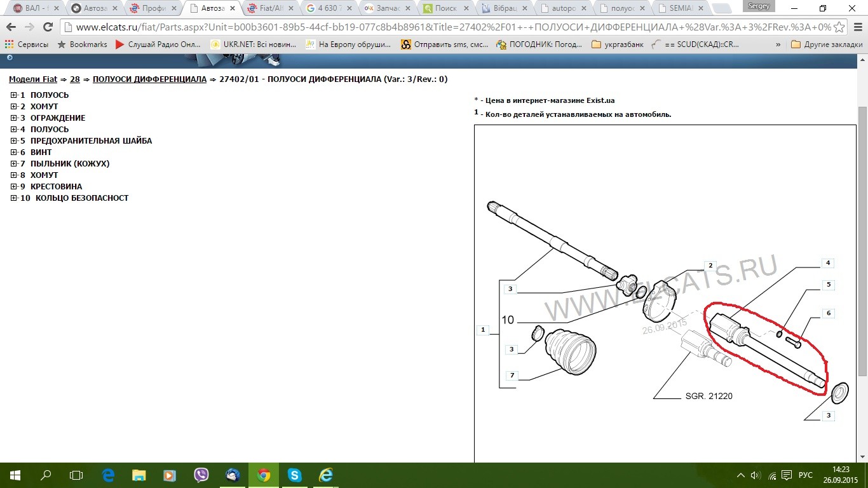
Task: Expand the 10 КОЛЬЦО БЕЗОПАСНОСТ node
Action: coord(13,198)
